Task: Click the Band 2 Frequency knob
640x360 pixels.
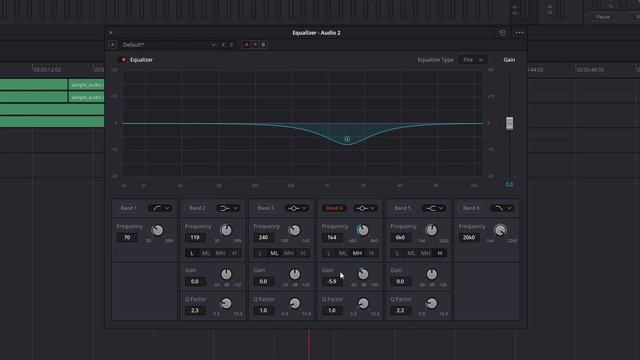Action: tap(226, 230)
